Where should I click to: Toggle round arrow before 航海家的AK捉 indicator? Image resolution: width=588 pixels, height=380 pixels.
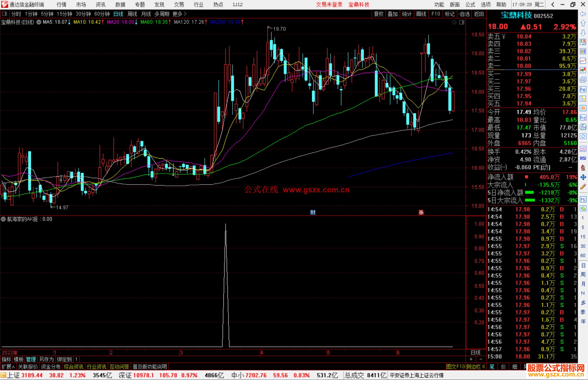pos(3,219)
